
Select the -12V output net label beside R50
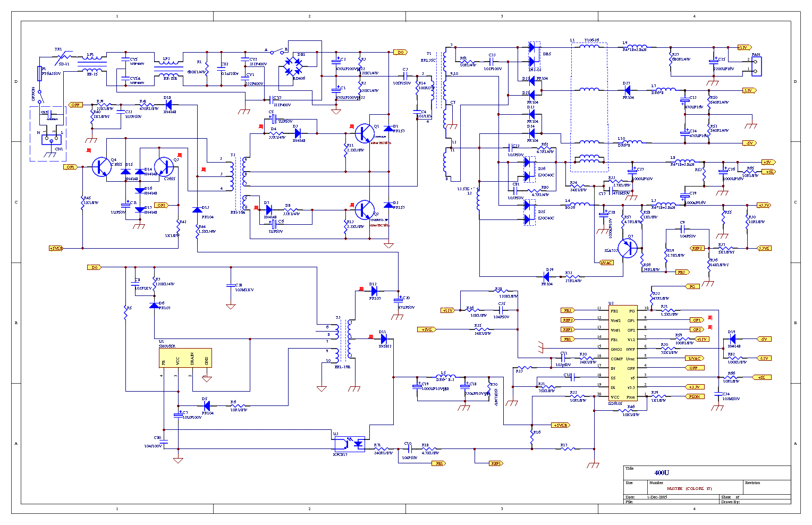click(748, 90)
